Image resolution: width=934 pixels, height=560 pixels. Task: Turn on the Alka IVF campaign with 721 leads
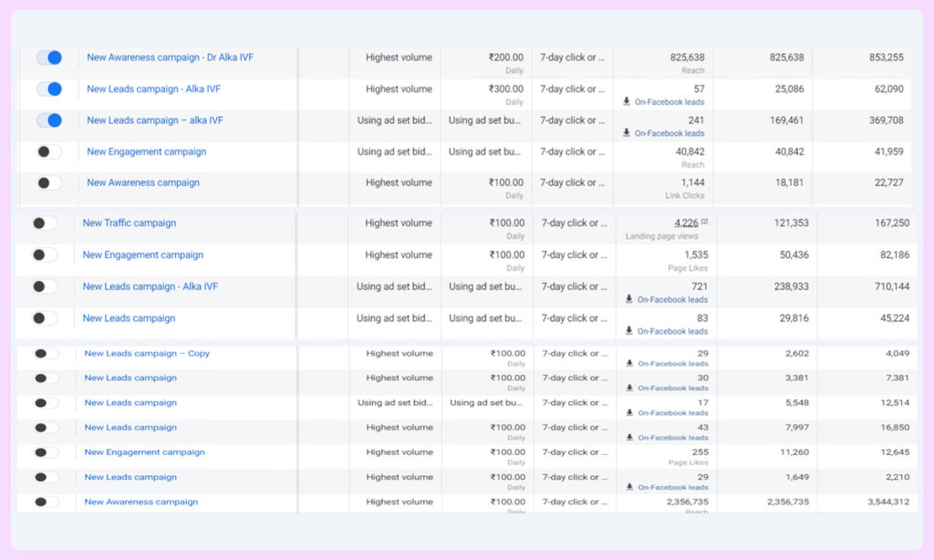(x=45, y=286)
